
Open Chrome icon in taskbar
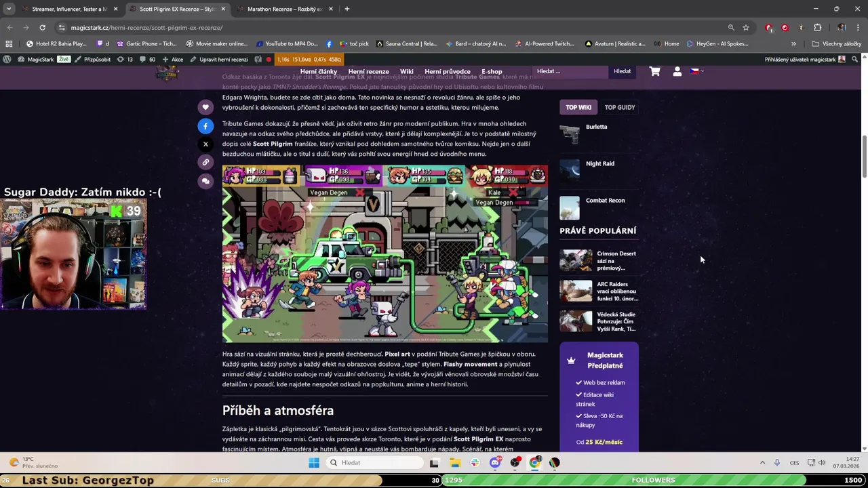point(535,463)
